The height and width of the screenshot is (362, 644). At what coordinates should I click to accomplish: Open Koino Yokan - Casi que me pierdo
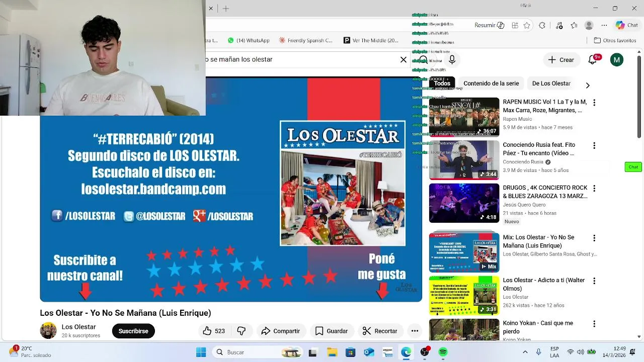pos(538,327)
